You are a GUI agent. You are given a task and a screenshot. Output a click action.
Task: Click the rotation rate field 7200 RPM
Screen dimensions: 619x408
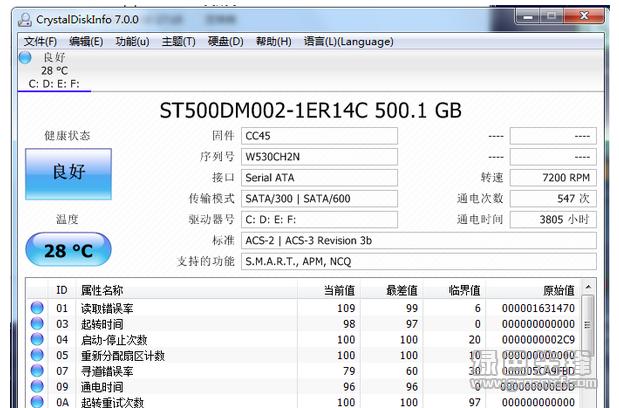[553, 178]
